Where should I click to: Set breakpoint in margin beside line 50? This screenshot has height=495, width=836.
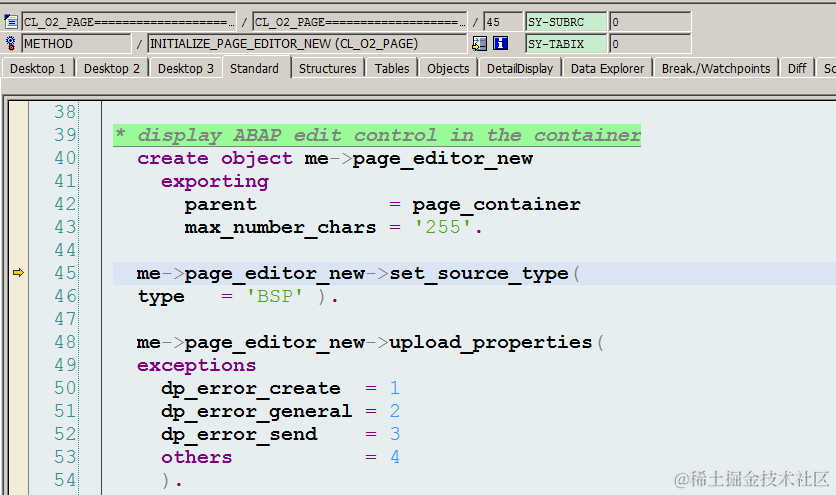18,387
